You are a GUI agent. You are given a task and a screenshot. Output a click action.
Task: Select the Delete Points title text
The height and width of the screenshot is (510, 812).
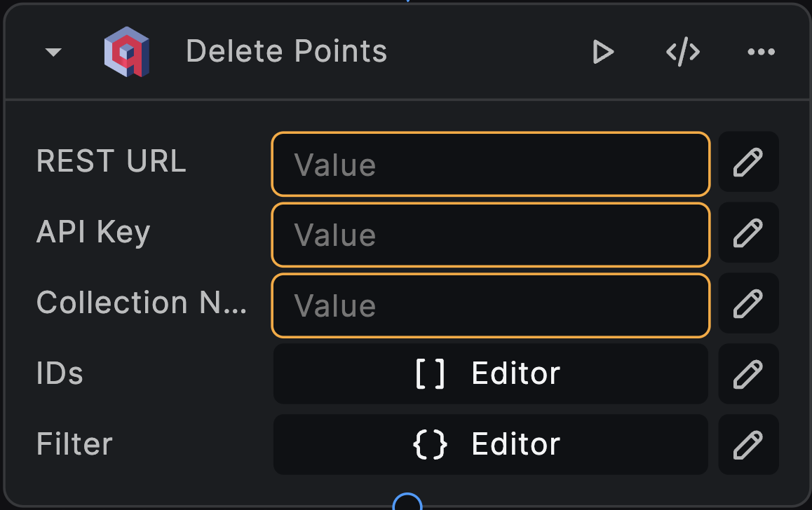286,51
